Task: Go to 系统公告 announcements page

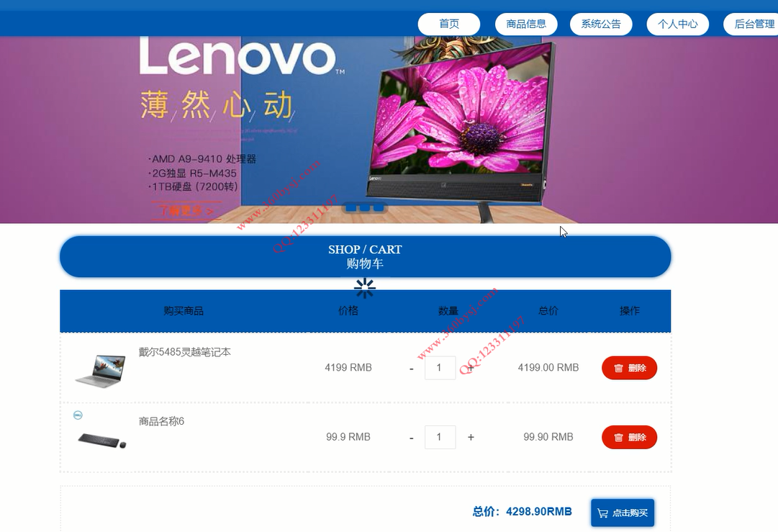Action: (x=601, y=24)
